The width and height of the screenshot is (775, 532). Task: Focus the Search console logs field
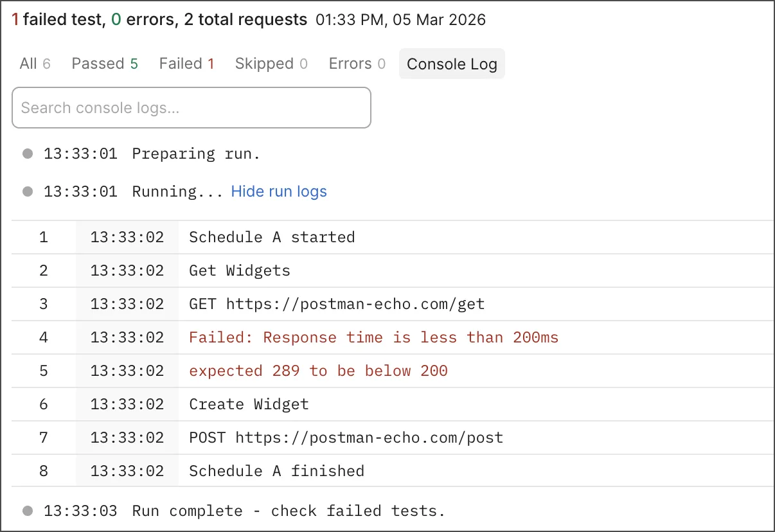click(x=192, y=108)
